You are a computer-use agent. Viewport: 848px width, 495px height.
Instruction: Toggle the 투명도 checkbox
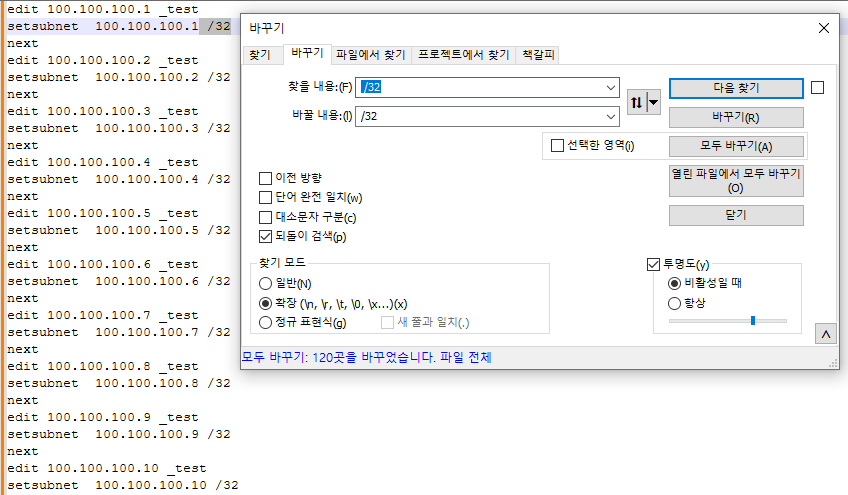tap(653, 264)
